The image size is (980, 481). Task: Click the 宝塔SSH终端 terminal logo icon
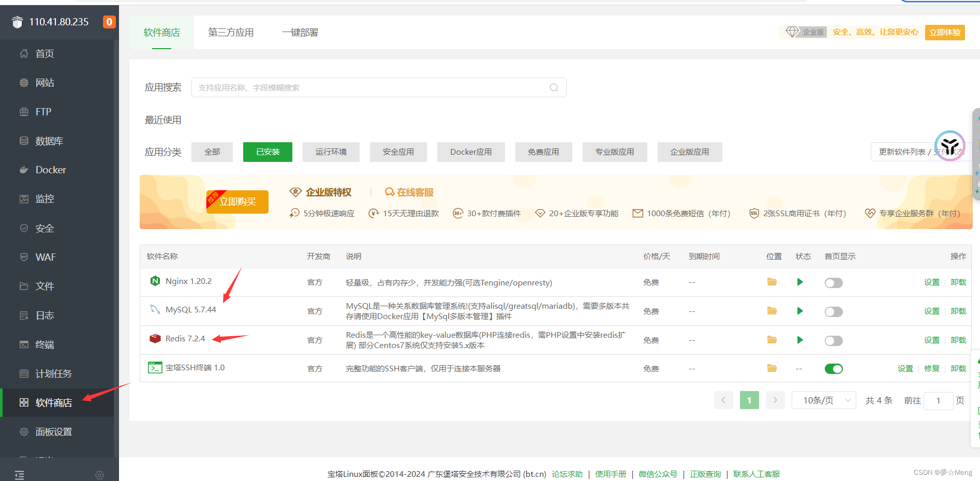coord(155,367)
